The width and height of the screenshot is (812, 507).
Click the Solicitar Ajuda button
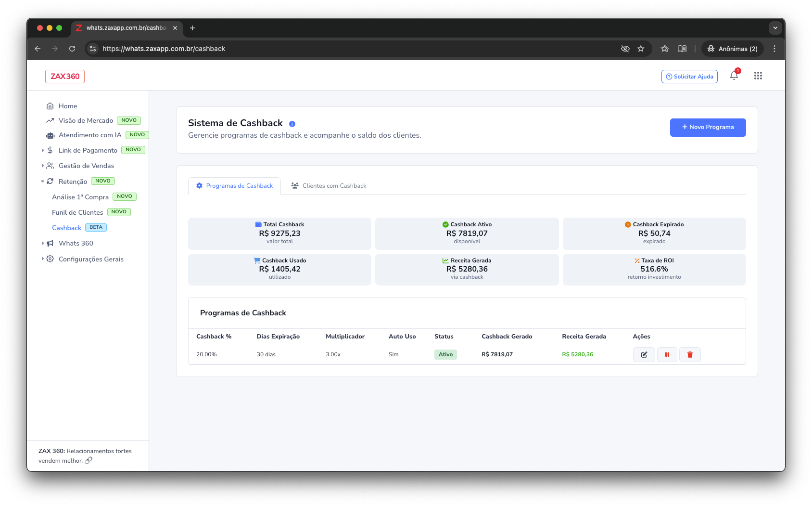(x=689, y=77)
